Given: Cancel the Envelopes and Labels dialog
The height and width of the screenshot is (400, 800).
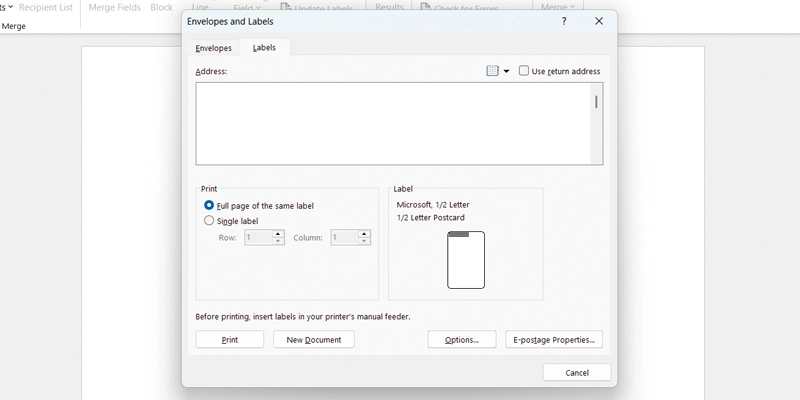Looking at the screenshot, I should 577,372.
